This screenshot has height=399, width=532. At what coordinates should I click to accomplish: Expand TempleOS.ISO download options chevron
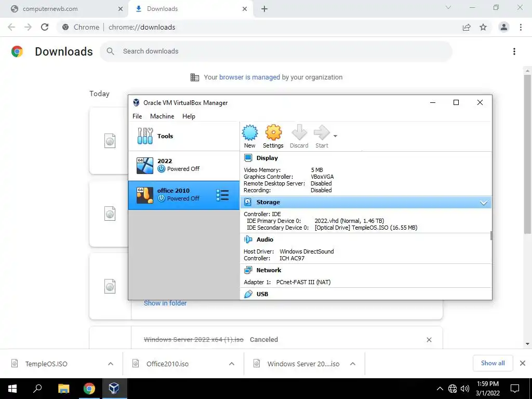(x=111, y=364)
